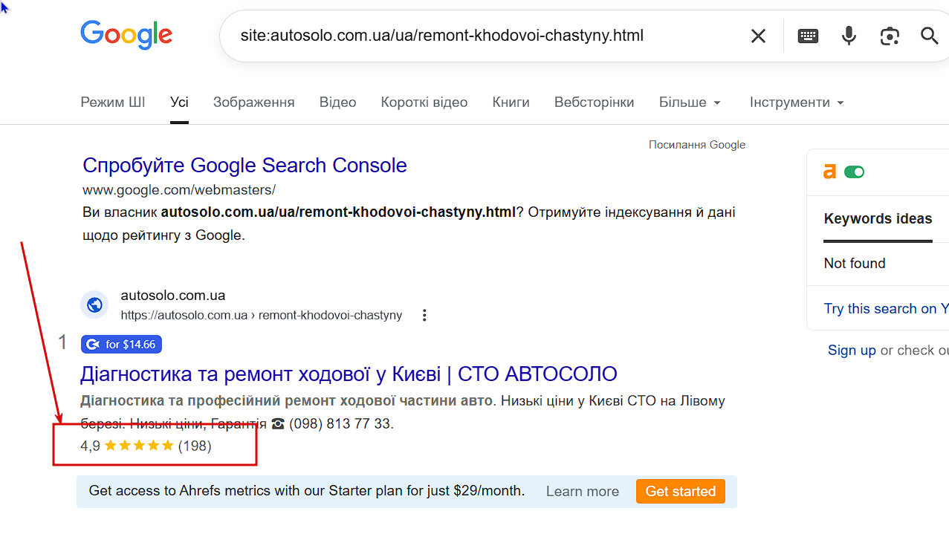Click the orange Ahrefs logo icon

coord(829,172)
